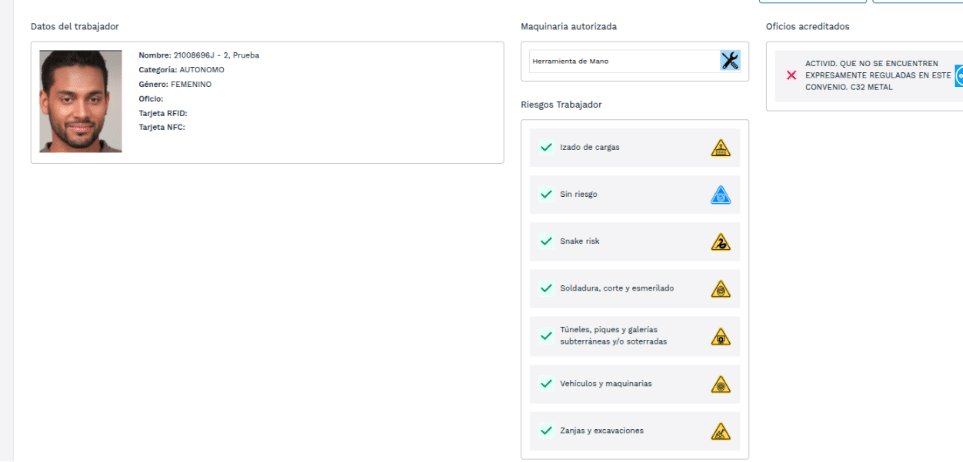Click the Soldadura, corte y esmerilado icon

coord(720,288)
